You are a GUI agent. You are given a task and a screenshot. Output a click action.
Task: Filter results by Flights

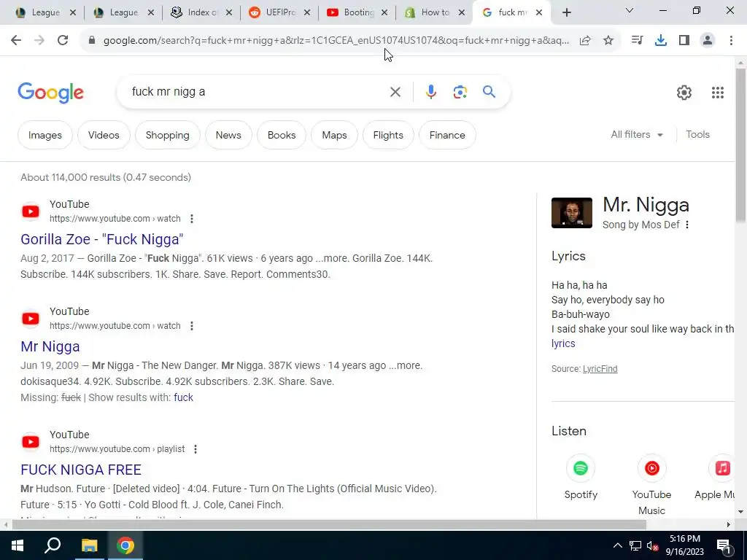388,135
